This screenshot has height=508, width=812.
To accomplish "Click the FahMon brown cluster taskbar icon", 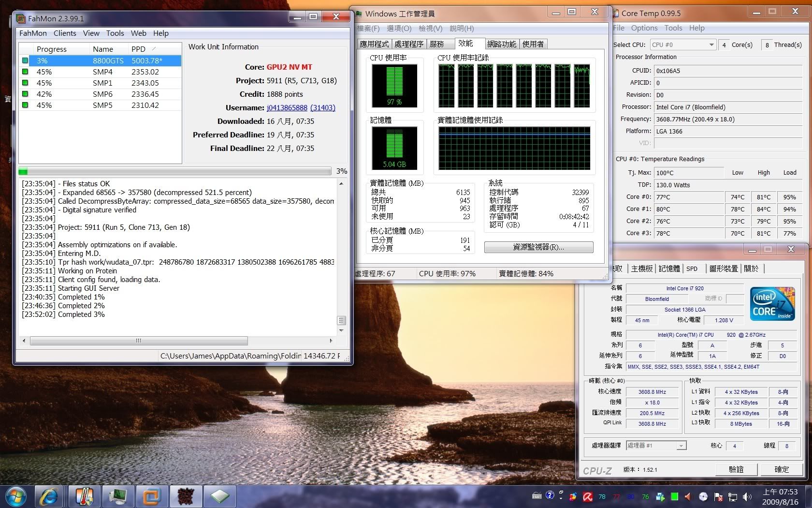I will click(x=186, y=496).
